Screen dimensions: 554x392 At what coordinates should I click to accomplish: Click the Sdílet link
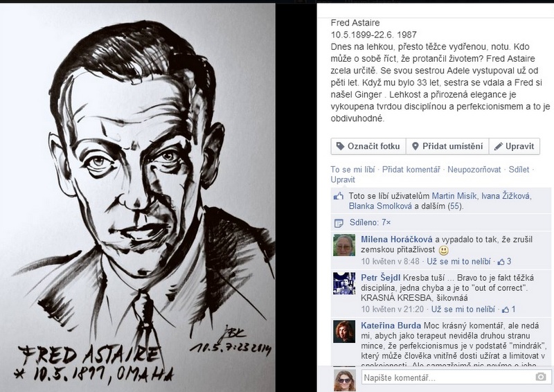[x=519, y=170]
